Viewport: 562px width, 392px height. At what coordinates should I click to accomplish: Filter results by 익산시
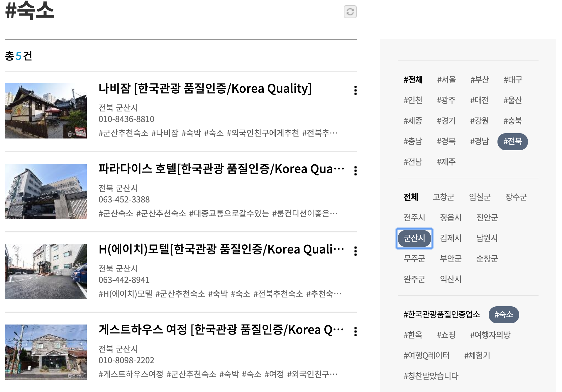tap(451, 279)
